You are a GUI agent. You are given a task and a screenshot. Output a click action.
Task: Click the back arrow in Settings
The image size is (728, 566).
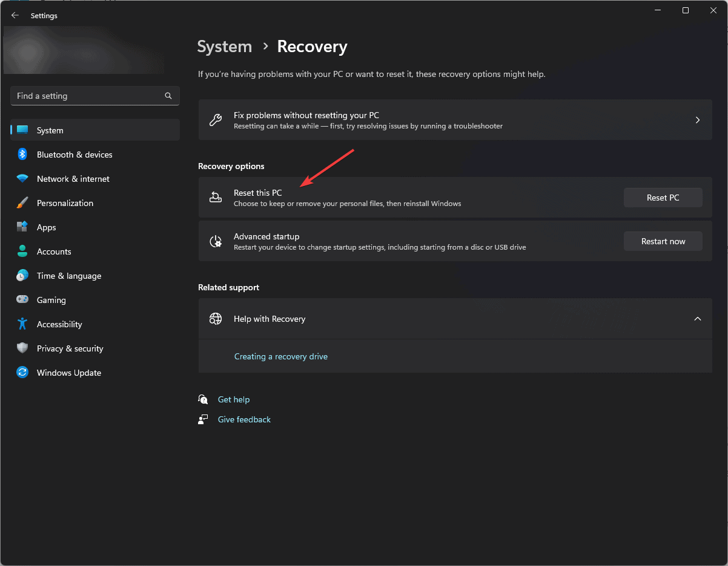coord(15,15)
